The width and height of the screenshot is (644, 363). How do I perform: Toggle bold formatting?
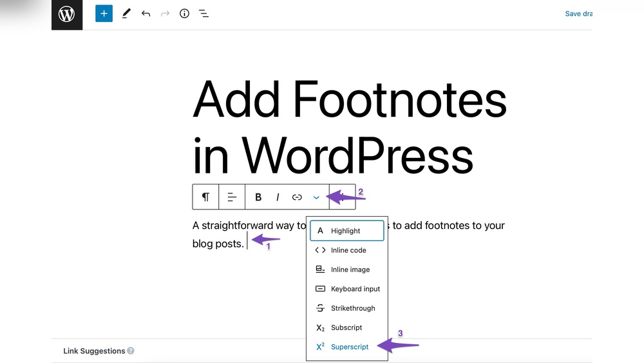tap(258, 197)
